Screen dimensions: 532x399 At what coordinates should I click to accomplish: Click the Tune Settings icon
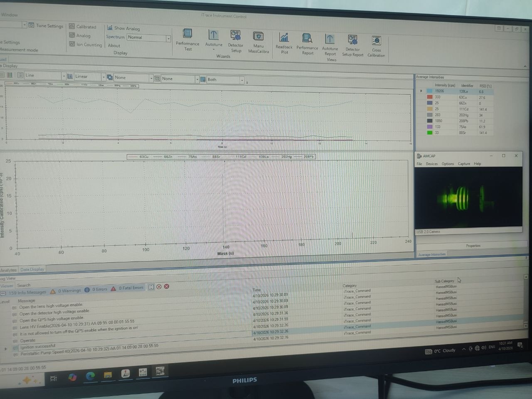(32, 25)
